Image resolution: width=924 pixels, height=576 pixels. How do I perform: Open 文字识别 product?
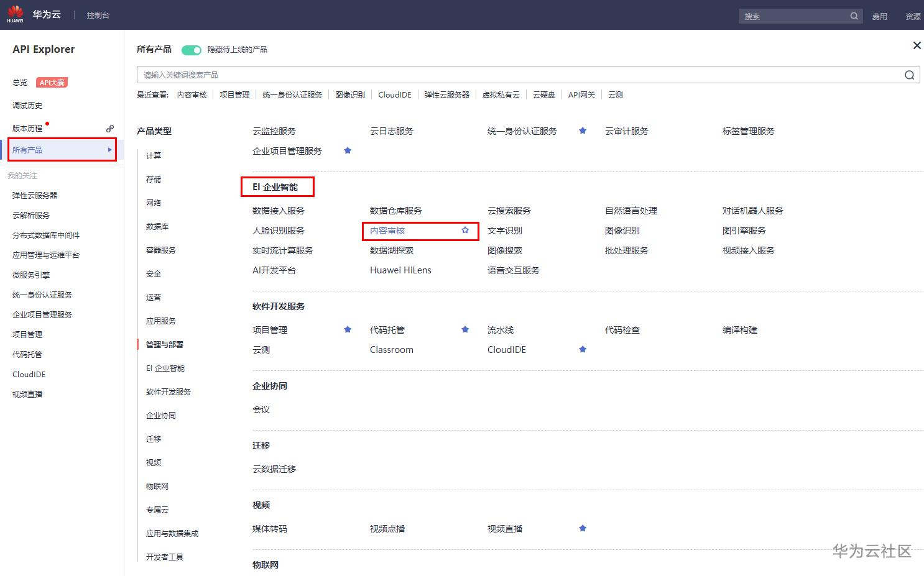pos(505,231)
